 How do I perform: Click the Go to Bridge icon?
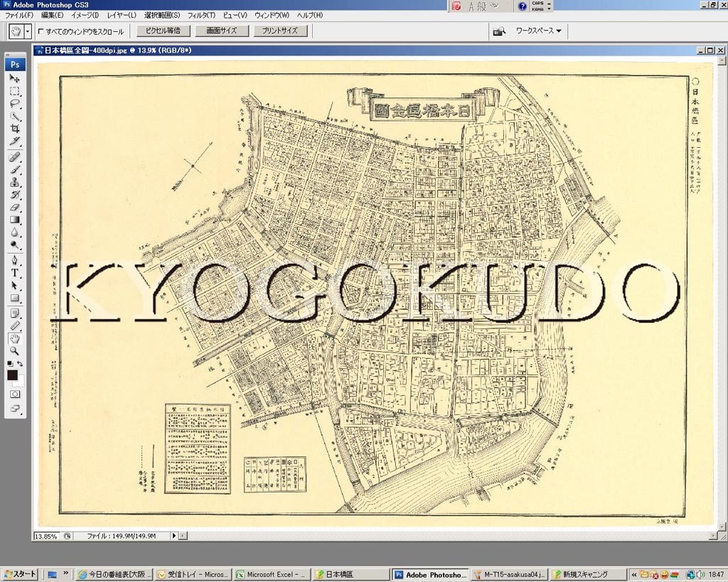tap(499, 31)
